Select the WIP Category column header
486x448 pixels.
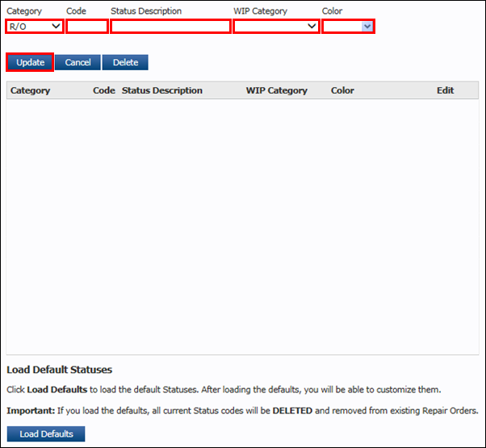point(276,90)
